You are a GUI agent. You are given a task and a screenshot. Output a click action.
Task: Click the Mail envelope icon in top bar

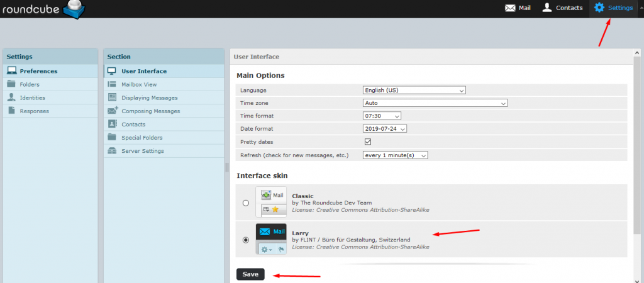pos(510,8)
